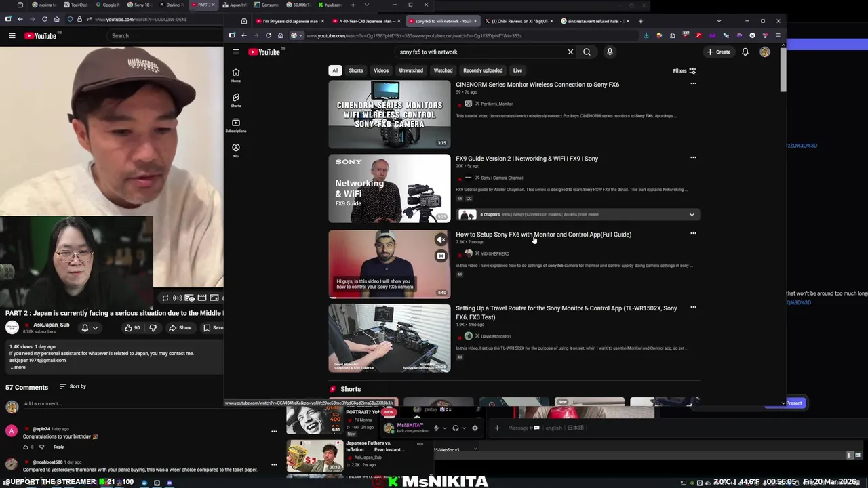This screenshot has height=488, width=868.
Task: Switch to the 'sink restaurant refused halal' tab
Action: coord(593,21)
